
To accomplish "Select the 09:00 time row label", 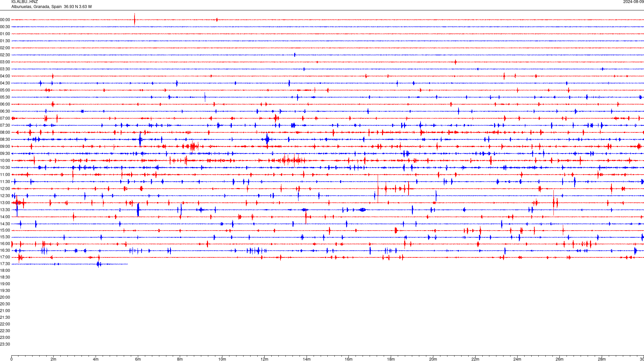I will (x=5, y=146).
